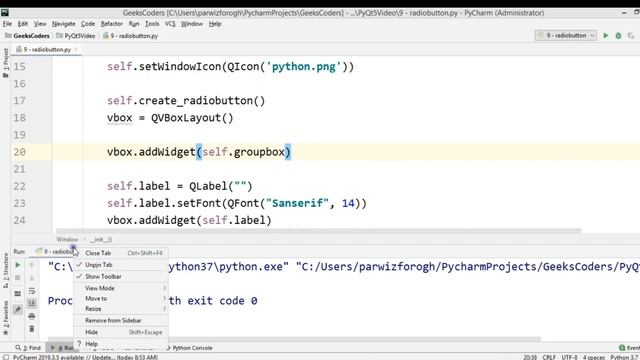
Task: Open the Tools menu
Action: pos(152,24)
